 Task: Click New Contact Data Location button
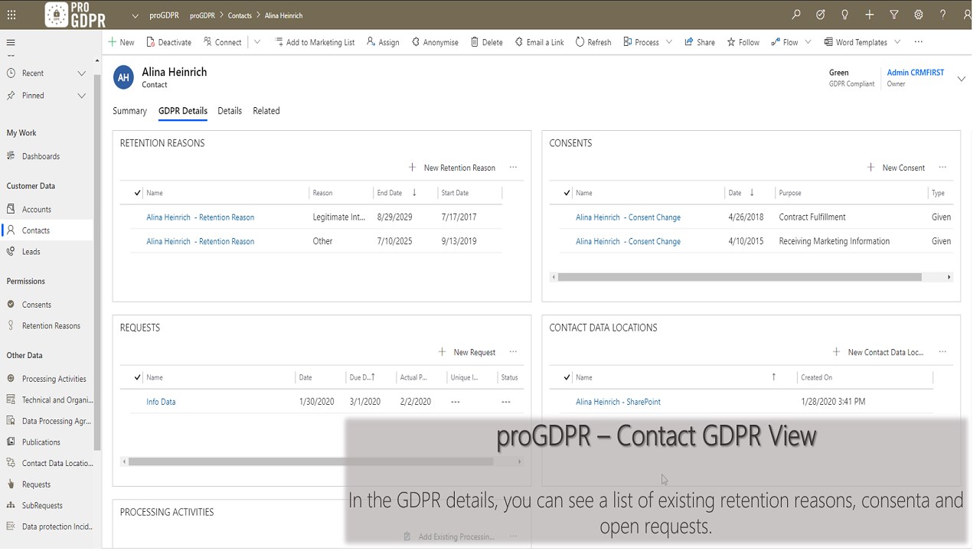878,352
